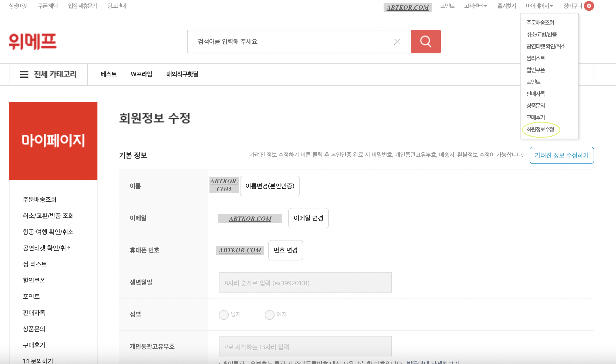
Task: Open 포인트 in the top bar
Action: [x=447, y=6]
